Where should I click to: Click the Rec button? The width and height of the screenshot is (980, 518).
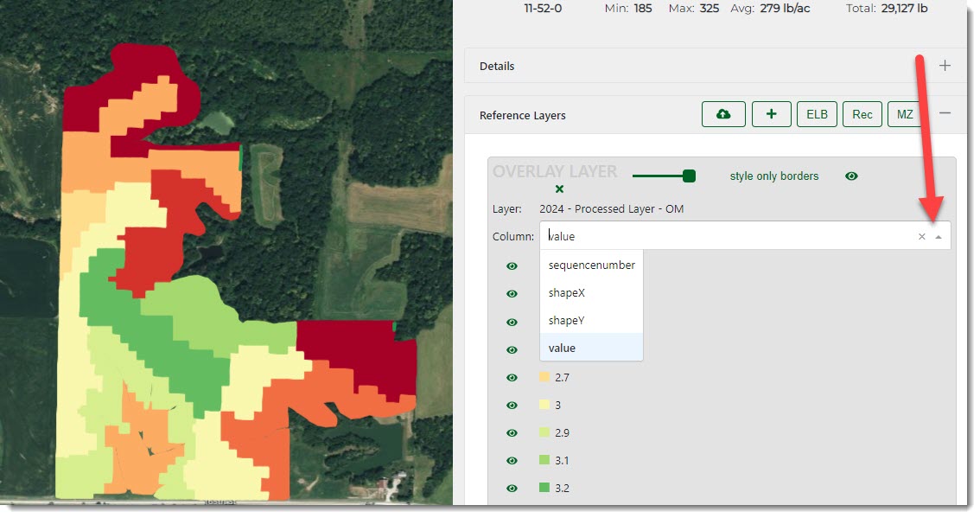[x=862, y=114]
